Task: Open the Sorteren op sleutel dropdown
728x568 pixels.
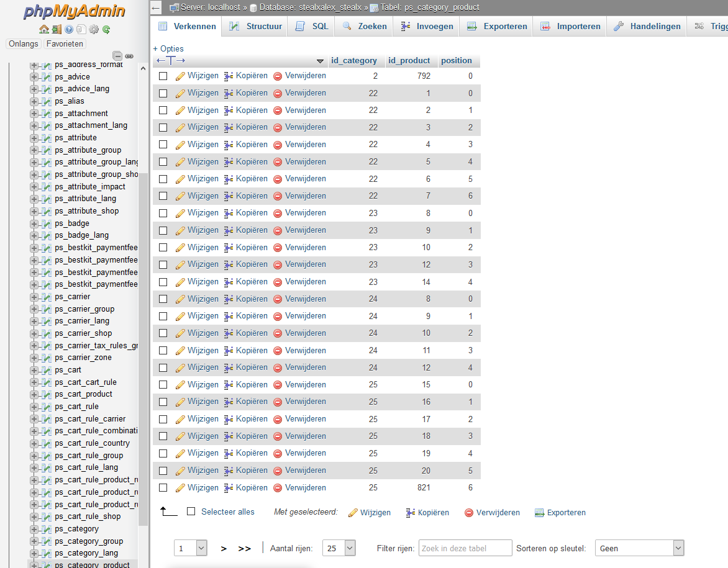Action: [x=639, y=548]
